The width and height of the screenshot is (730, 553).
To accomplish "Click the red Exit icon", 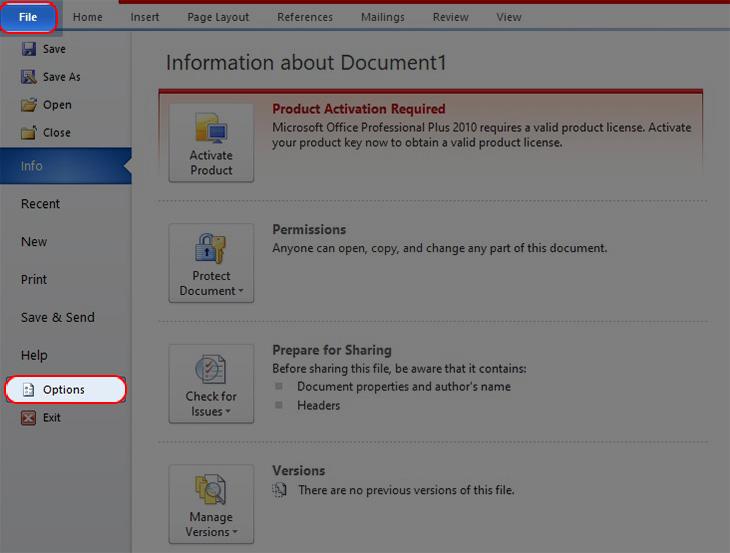I will [28, 418].
